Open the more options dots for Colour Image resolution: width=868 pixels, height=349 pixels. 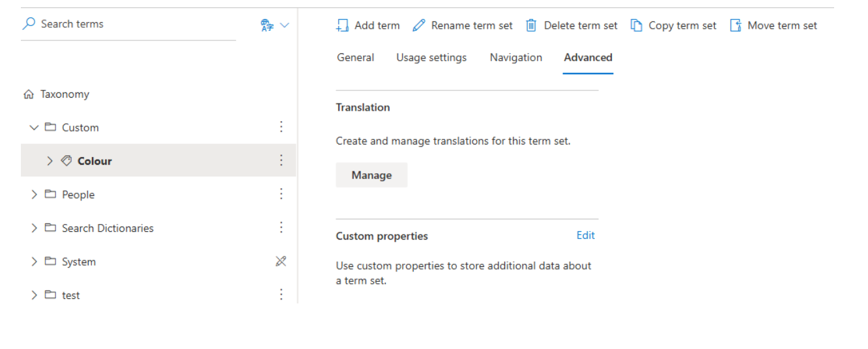coord(282,160)
